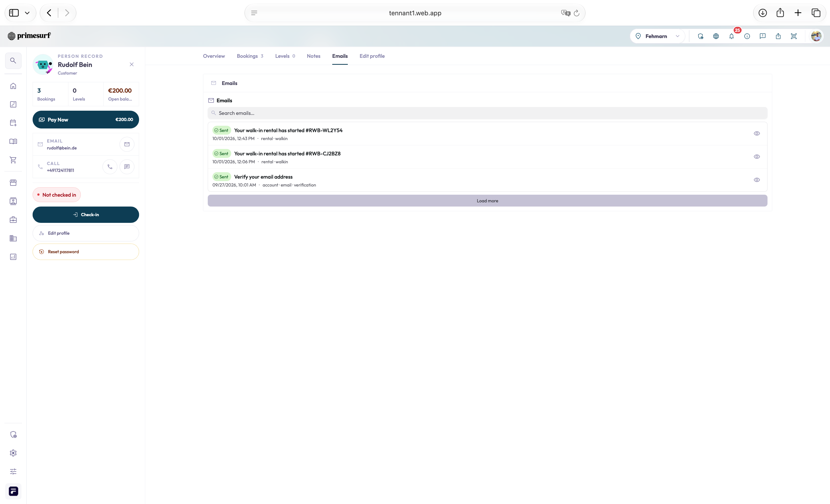Switch to the Notes tab
The height and width of the screenshot is (504, 830).
(314, 56)
